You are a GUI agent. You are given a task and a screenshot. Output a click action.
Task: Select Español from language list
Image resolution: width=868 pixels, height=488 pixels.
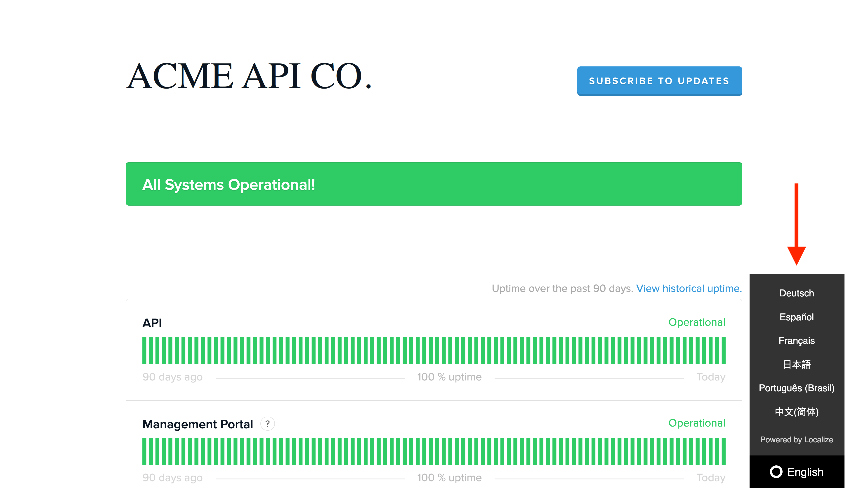click(797, 316)
